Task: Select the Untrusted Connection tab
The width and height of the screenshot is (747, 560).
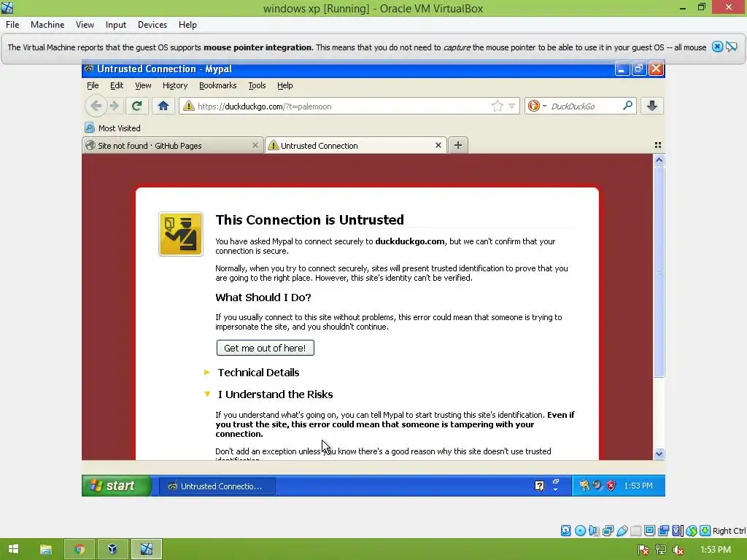Action: [x=355, y=145]
